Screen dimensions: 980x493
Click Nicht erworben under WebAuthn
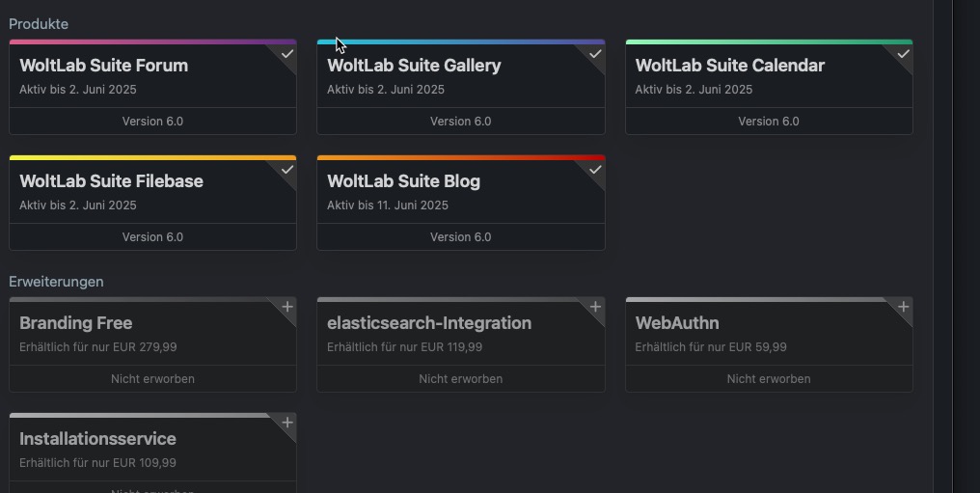click(x=768, y=379)
